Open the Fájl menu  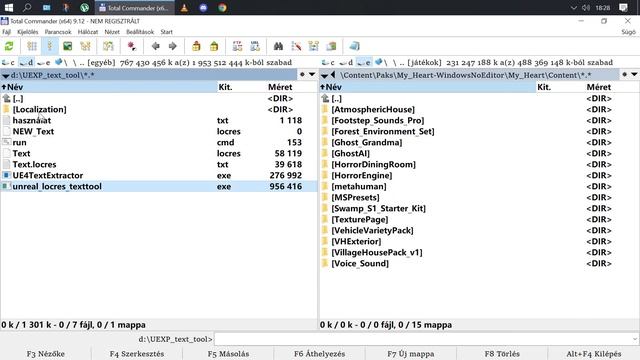(6, 32)
